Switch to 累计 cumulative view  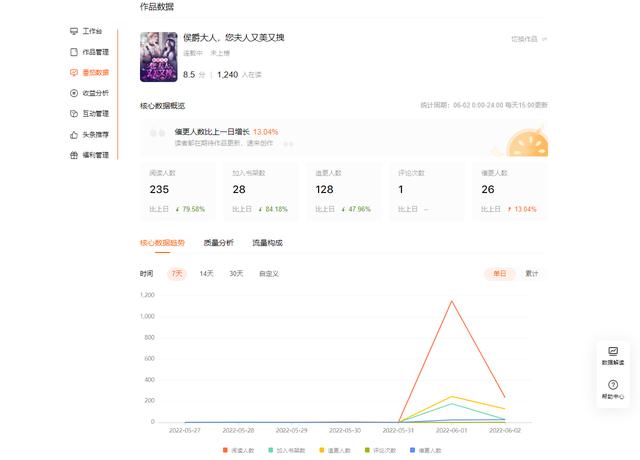tap(532, 273)
